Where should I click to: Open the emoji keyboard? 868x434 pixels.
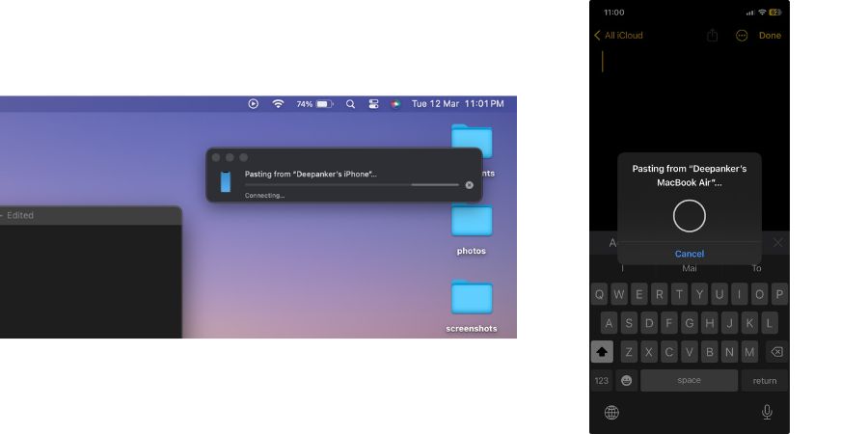626,380
